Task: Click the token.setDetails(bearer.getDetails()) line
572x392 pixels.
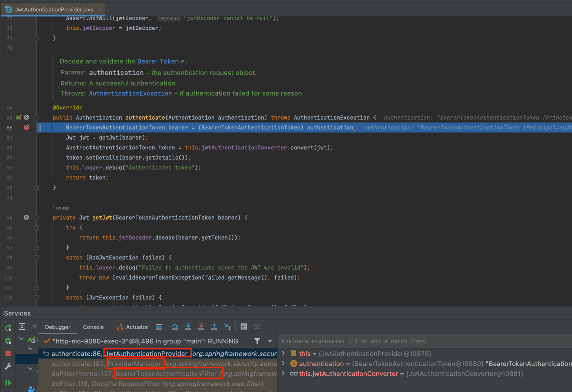Action: 128,158
